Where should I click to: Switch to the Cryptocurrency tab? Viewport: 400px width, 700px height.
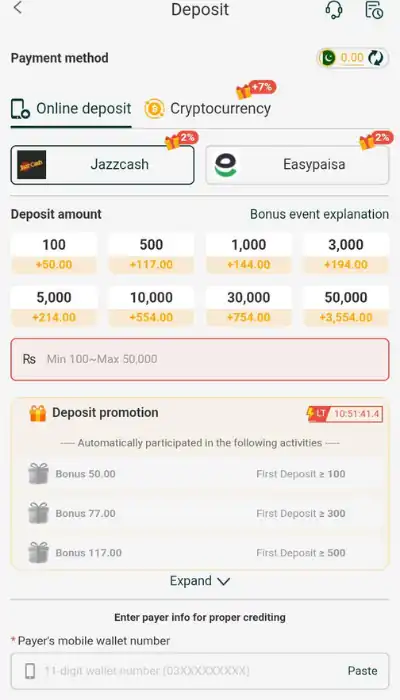pos(208,109)
